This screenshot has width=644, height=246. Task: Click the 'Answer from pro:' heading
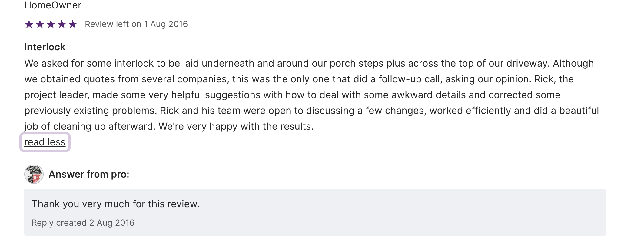tap(89, 174)
